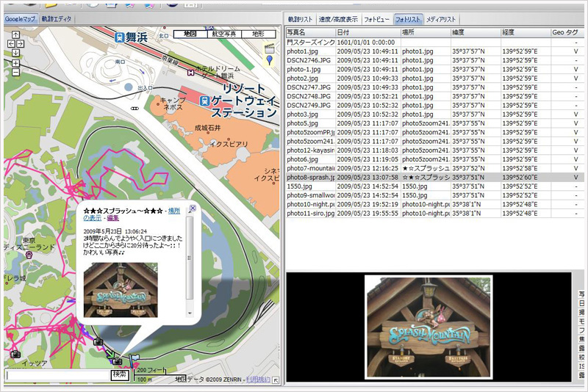Screen dimensions: 588x392
Task: Switch map type to 地図
Action: pos(190,34)
